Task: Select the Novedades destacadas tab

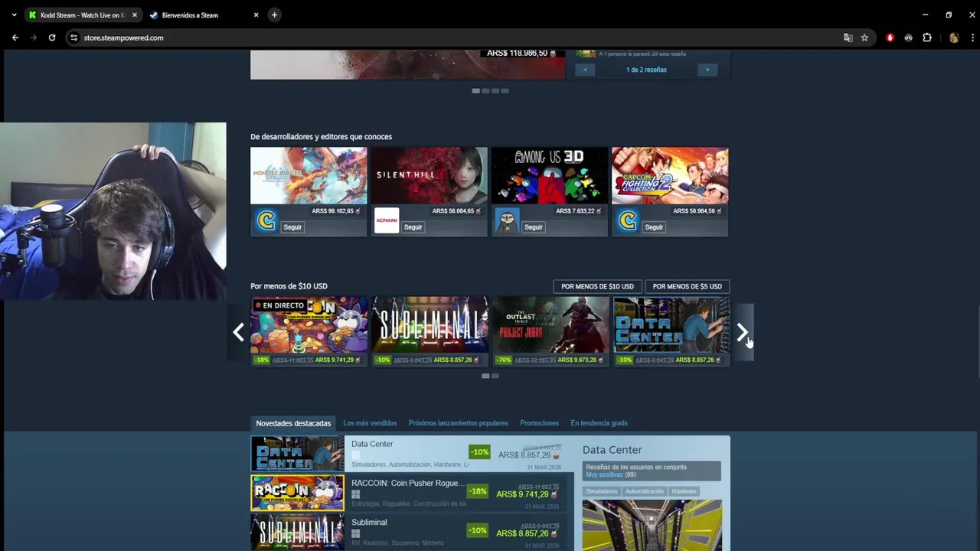Action: click(x=293, y=423)
